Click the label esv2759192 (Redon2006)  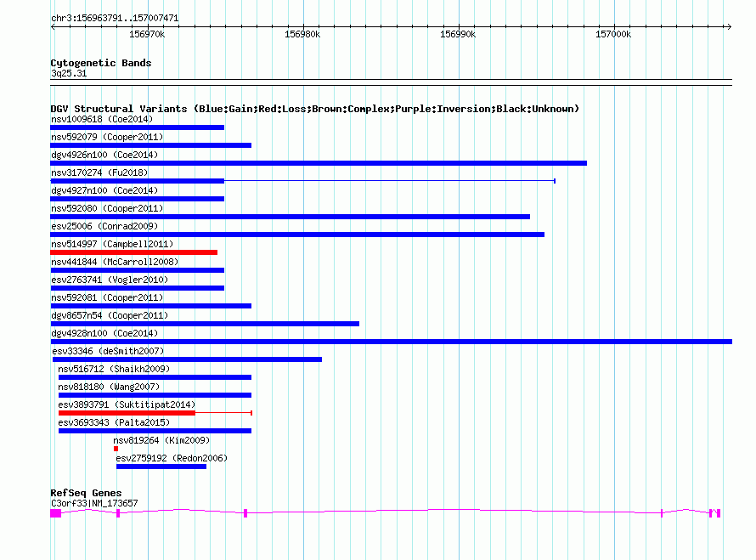point(172,458)
